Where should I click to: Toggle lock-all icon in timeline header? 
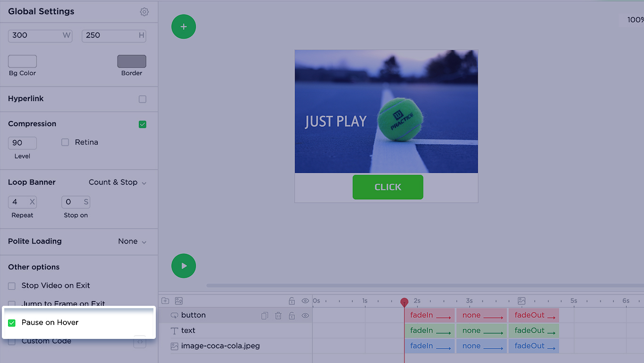pos(292,301)
